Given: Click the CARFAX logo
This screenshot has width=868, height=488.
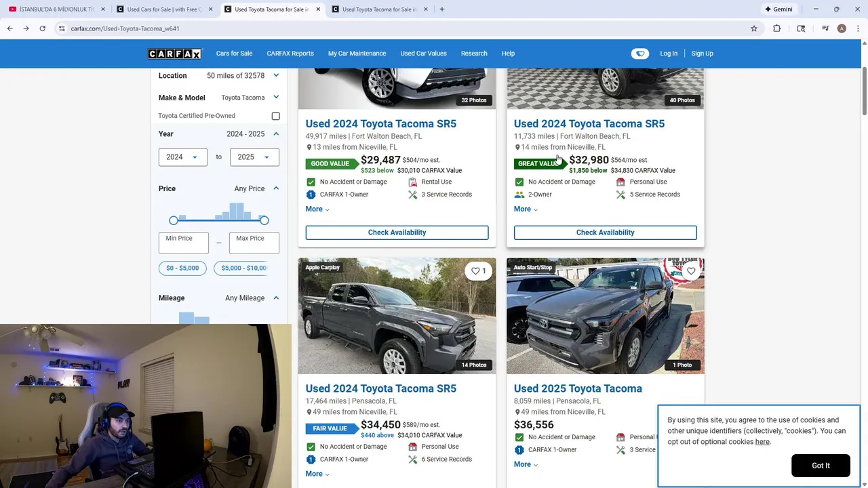Looking at the screenshot, I should [x=174, y=54].
